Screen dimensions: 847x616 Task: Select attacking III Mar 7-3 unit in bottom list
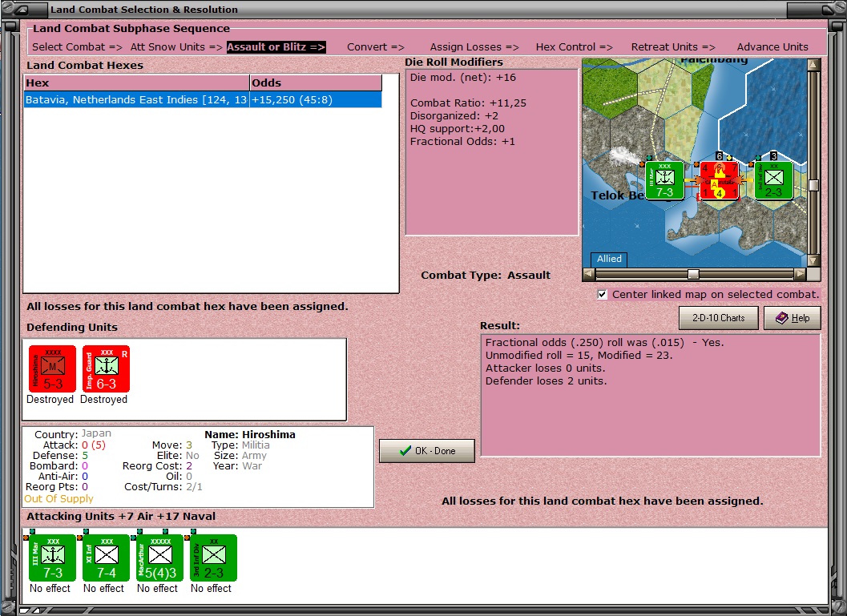52,558
